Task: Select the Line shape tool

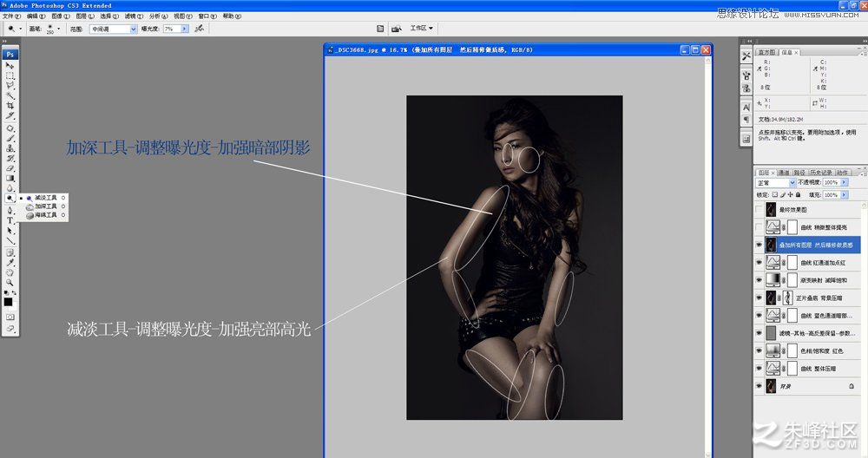Action: click(10, 240)
